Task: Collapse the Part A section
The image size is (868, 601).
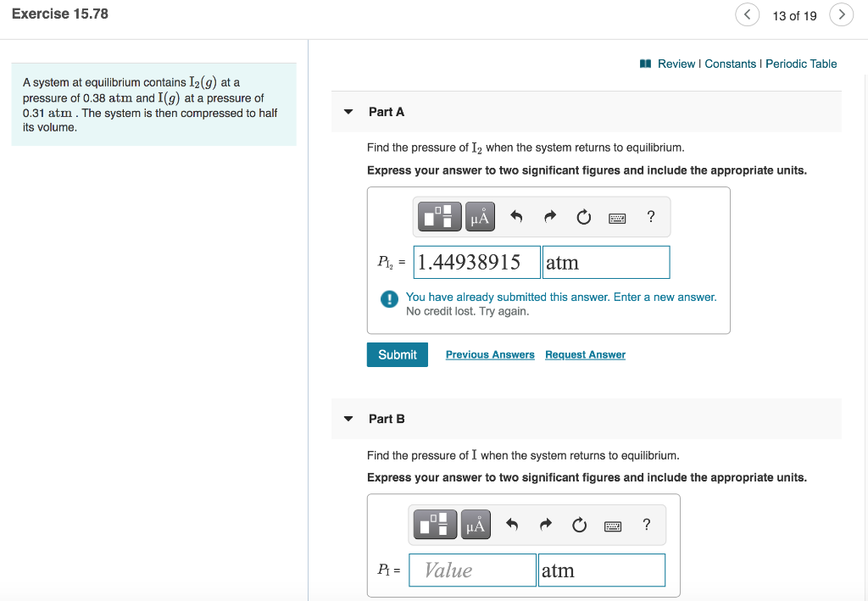Action: [348, 112]
